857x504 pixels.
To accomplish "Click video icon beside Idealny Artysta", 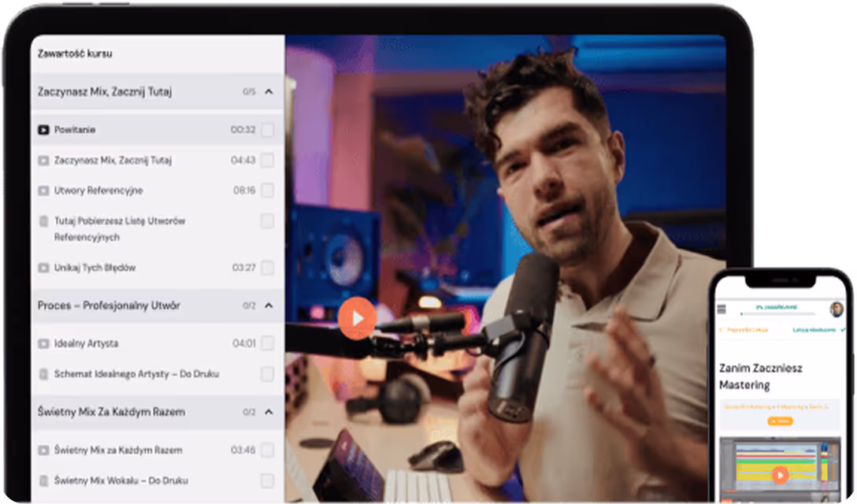I will (43, 344).
